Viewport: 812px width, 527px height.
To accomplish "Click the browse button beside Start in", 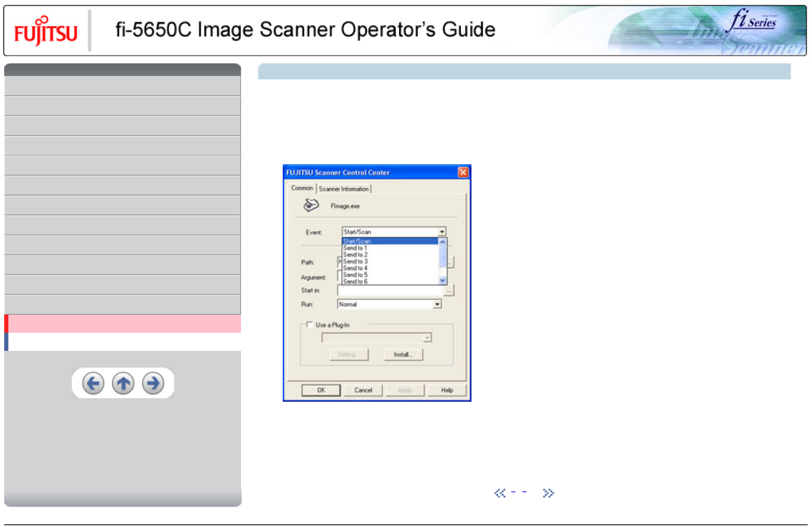I will pos(449,290).
